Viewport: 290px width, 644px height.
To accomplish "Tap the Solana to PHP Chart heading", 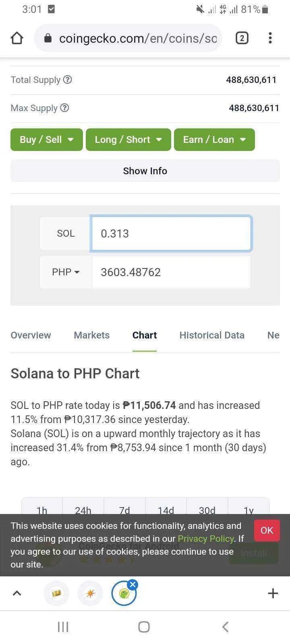I will (75, 374).
